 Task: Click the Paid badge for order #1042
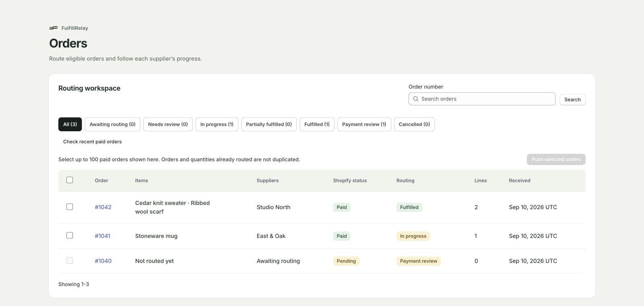342,207
